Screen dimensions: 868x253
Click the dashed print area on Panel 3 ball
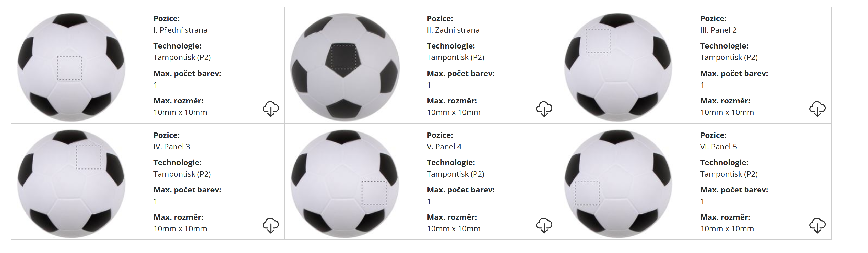point(89,157)
